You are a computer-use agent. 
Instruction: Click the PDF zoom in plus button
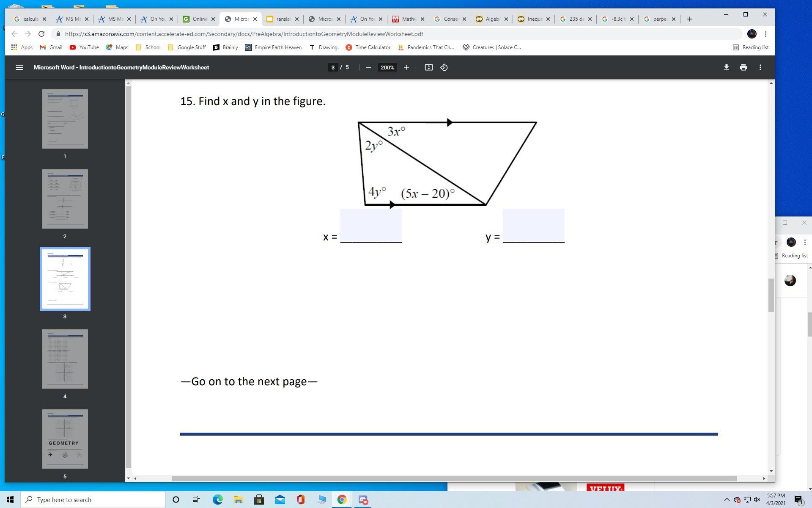tap(406, 67)
